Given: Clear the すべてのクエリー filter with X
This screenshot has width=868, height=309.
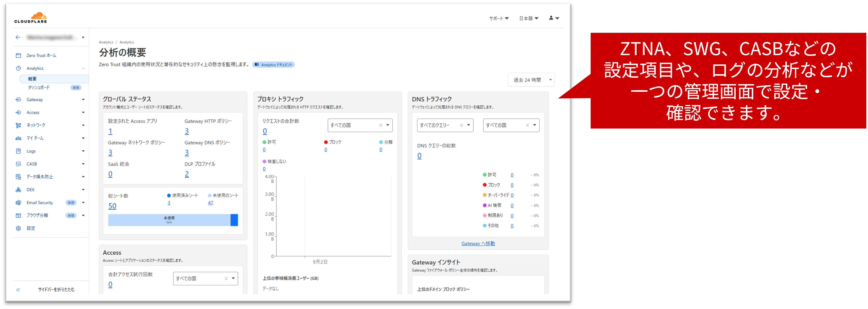Looking at the screenshot, I should [461, 125].
